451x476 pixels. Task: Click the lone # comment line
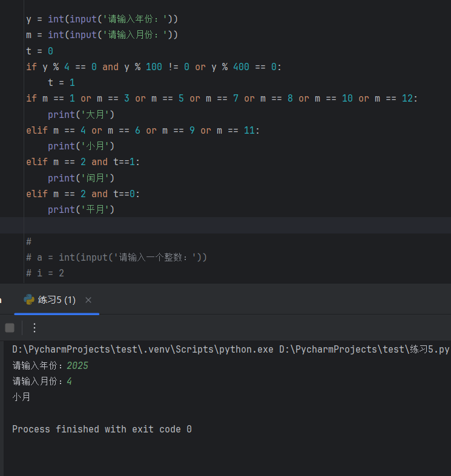point(29,242)
